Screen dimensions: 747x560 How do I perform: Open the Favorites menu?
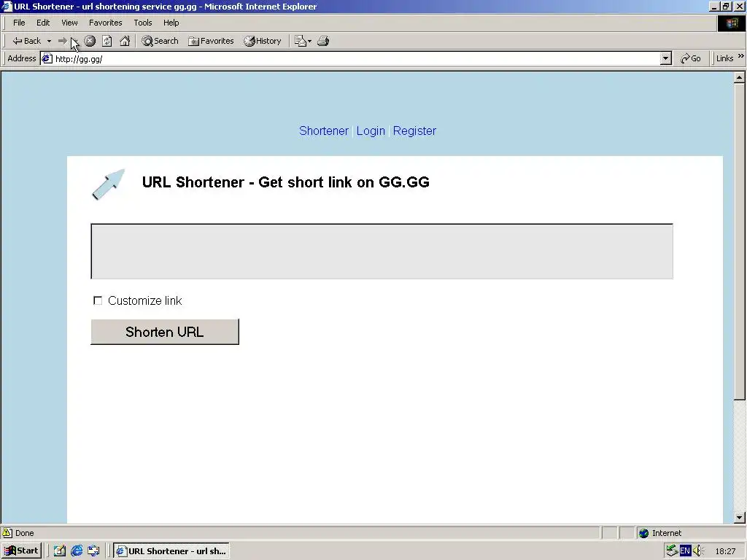(x=105, y=23)
